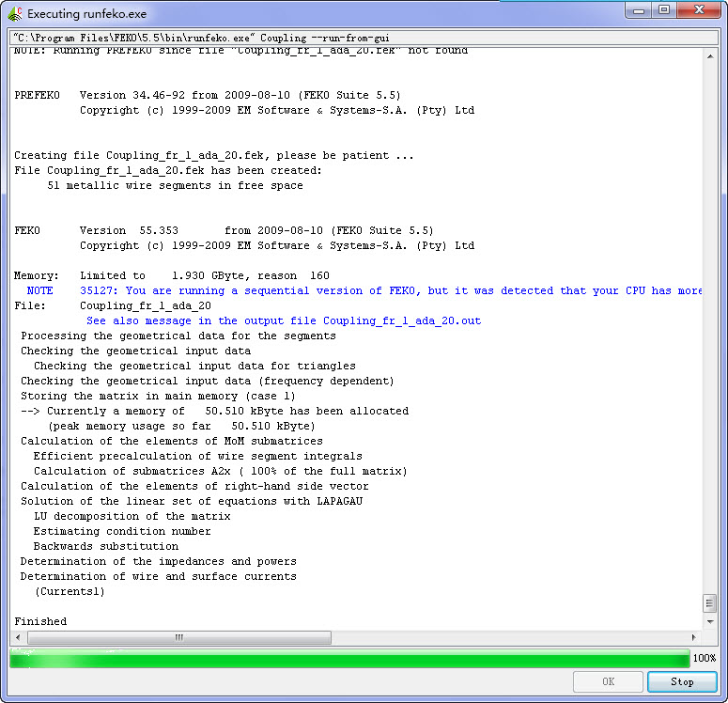Click 'Checking the geometrical input data (frequency dependent)'
The width and height of the screenshot is (728, 703).
point(207,381)
